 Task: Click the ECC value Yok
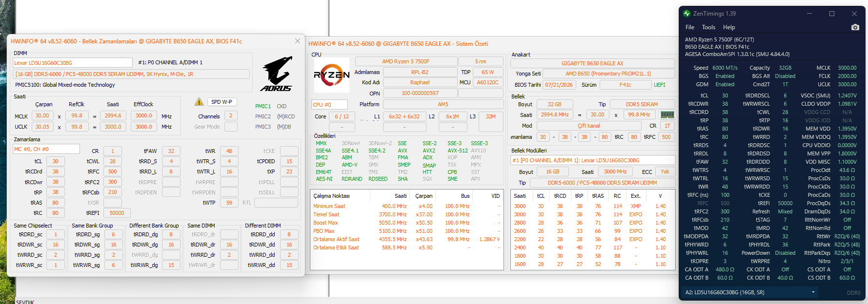pos(665,171)
